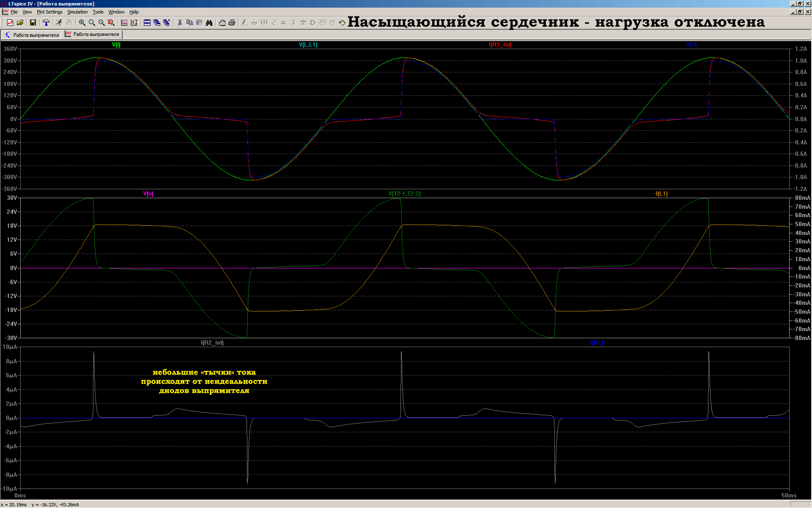Click the Zoom Out magnifier icon
Viewport: 812px width, 508px height.
click(x=101, y=23)
